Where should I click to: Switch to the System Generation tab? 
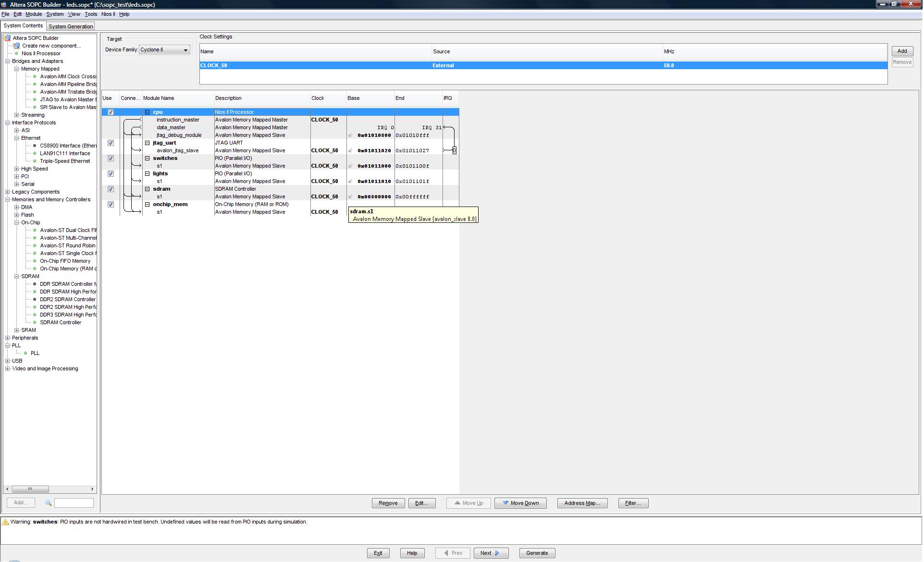point(71,26)
